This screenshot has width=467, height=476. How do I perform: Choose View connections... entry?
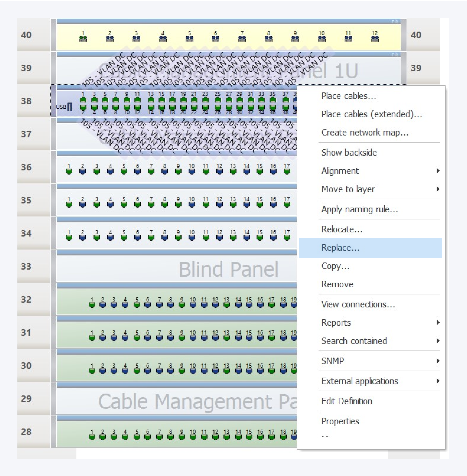[x=358, y=304]
